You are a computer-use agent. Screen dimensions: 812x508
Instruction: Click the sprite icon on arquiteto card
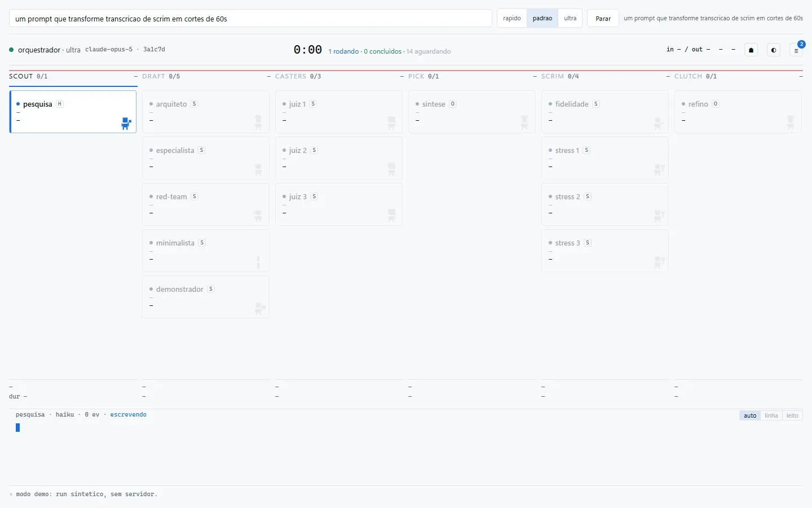(x=258, y=122)
